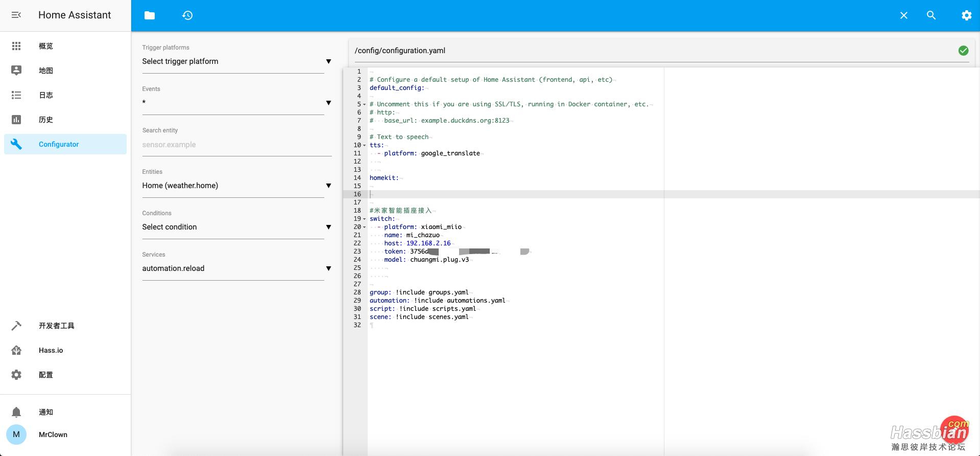Screen dimensions: 980x456
Task: Collapse the platform fold at line 20
Action: (364, 227)
